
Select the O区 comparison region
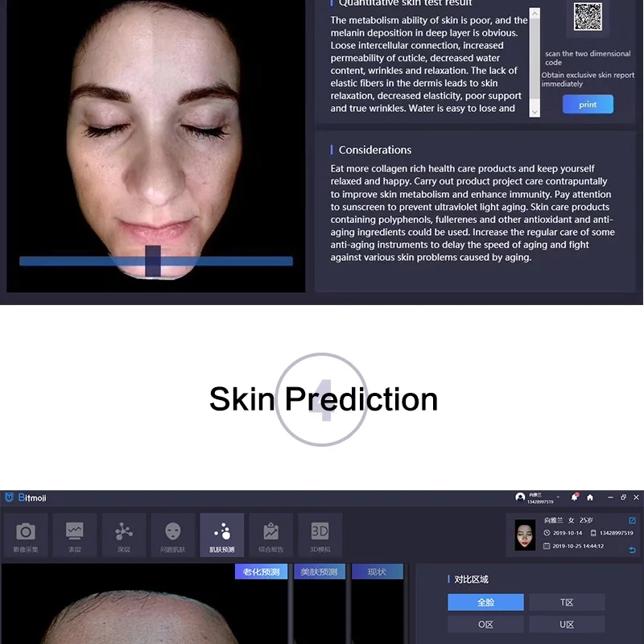click(485, 625)
